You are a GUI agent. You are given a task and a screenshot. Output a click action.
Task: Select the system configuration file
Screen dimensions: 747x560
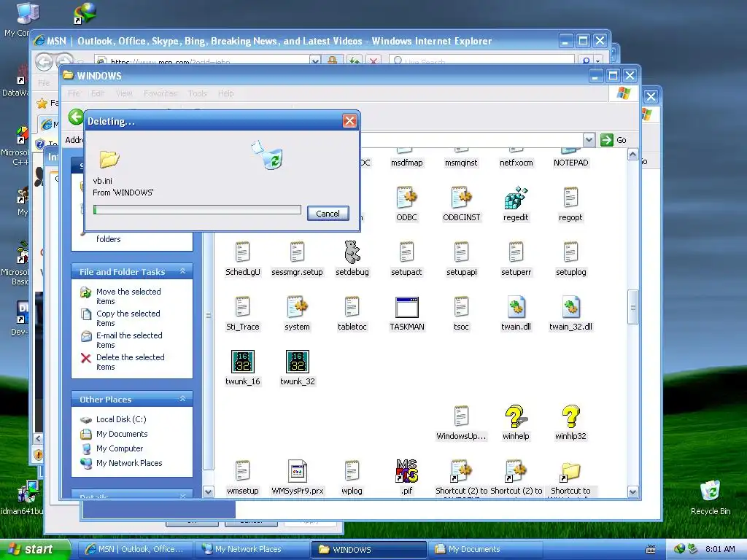coord(297,307)
